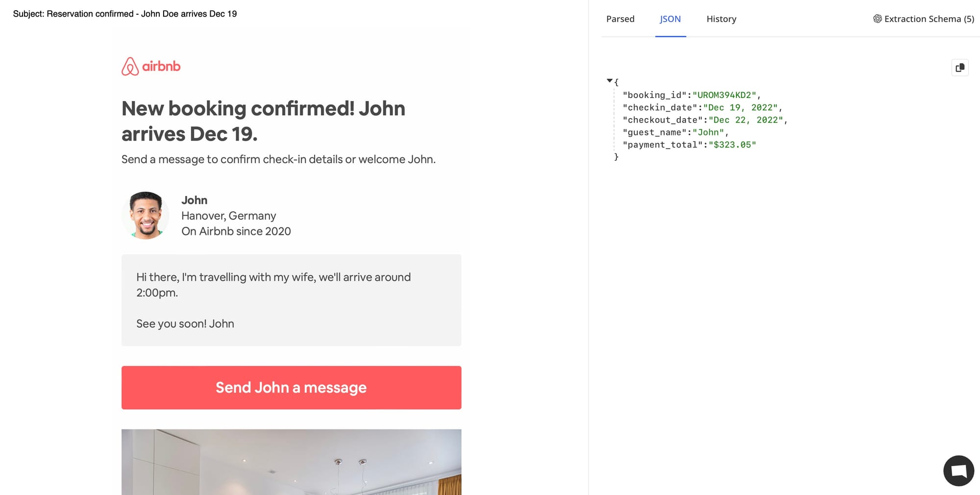Click the guest_name value in the JSON

[x=708, y=132]
